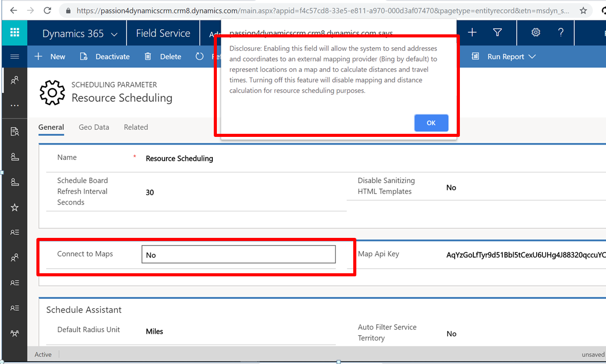Click the Help question mark icon
Screen dimensions: 606x364
pyautogui.click(x=561, y=33)
